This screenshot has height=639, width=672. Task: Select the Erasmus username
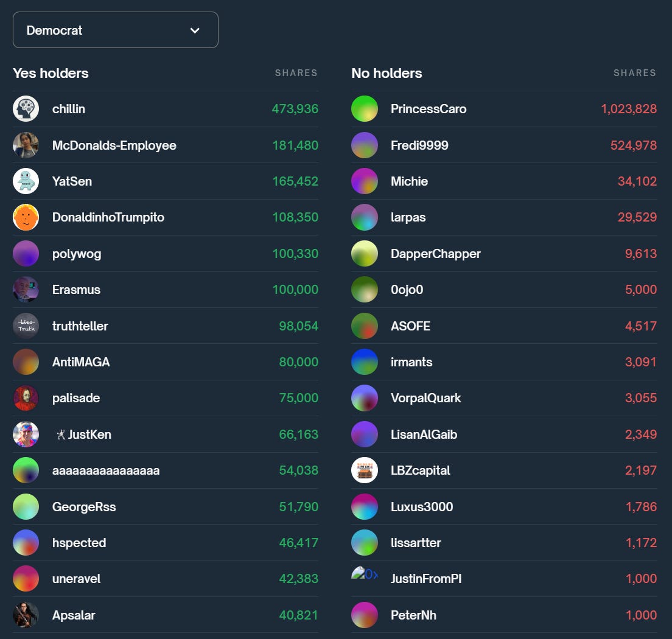click(76, 290)
